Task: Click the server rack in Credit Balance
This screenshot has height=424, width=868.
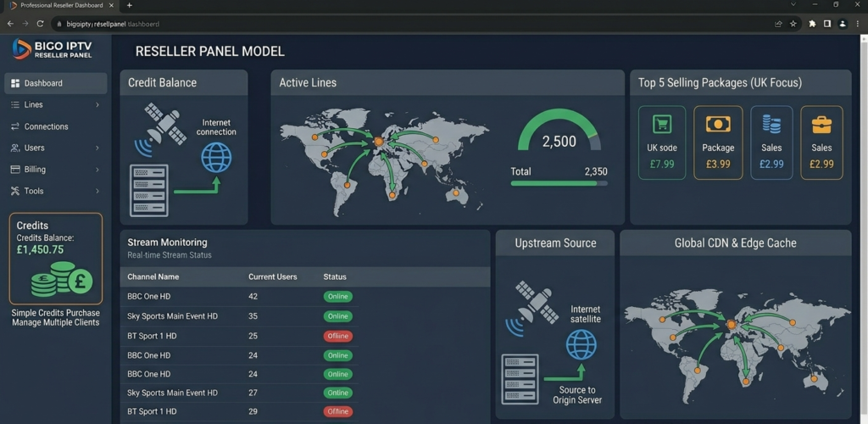Action: coord(149,190)
